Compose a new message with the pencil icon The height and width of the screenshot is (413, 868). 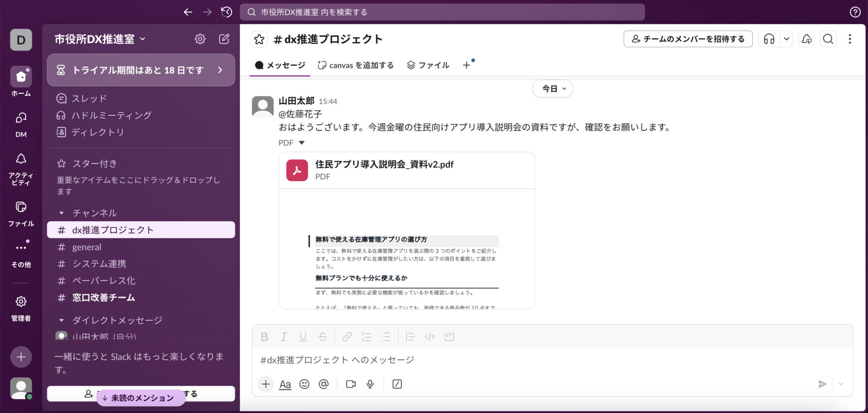coord(224,39)
